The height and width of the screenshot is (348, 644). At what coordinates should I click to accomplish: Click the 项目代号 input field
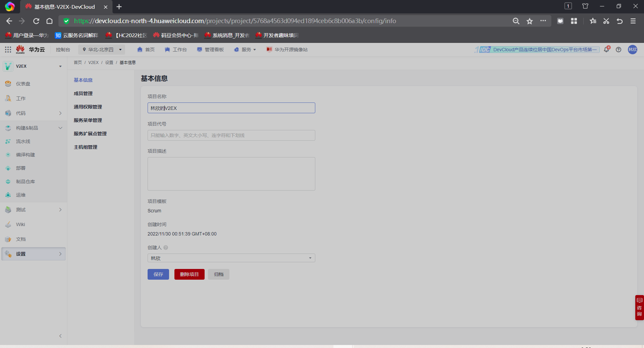coord(231,135)
